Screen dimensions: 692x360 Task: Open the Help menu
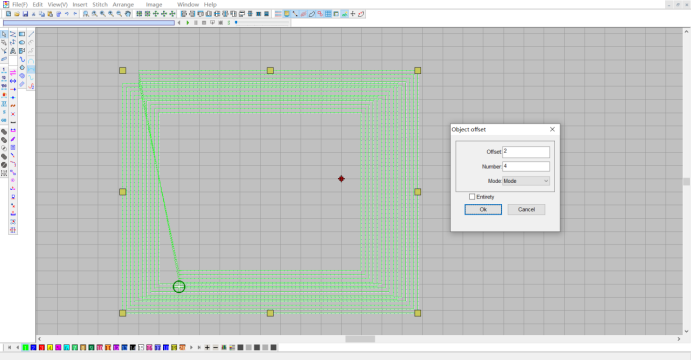[210, 4]
